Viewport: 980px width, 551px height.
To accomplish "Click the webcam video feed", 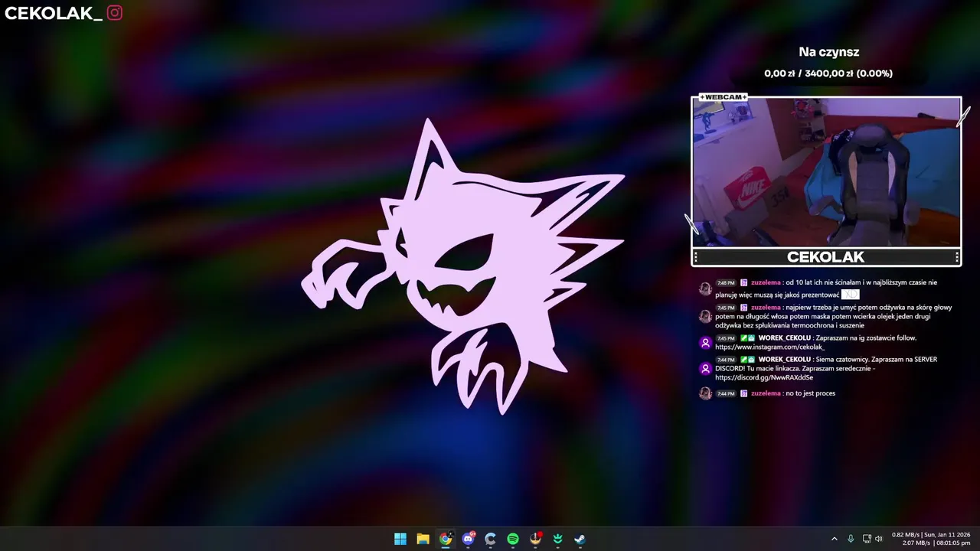I will (826, 172).
